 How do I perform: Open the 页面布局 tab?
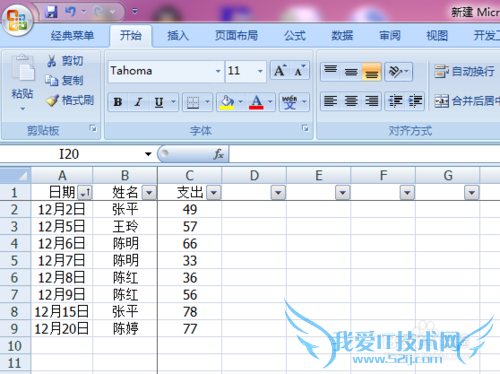236,35
